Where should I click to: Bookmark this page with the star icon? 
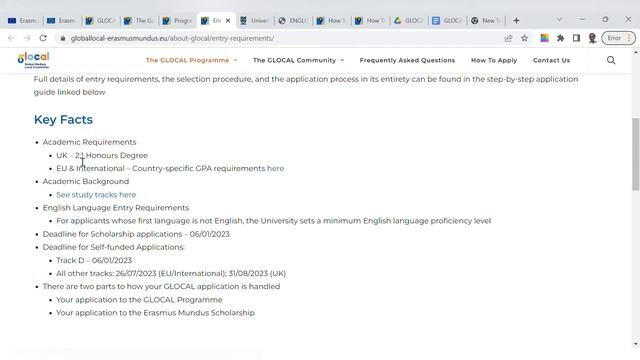click(524, 38)
